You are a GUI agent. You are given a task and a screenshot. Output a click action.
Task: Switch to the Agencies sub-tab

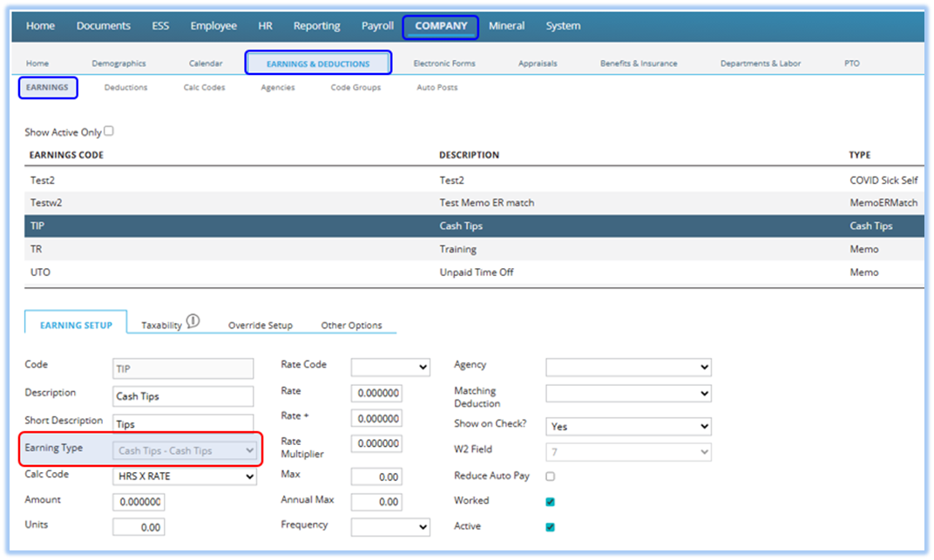point(278,87)
